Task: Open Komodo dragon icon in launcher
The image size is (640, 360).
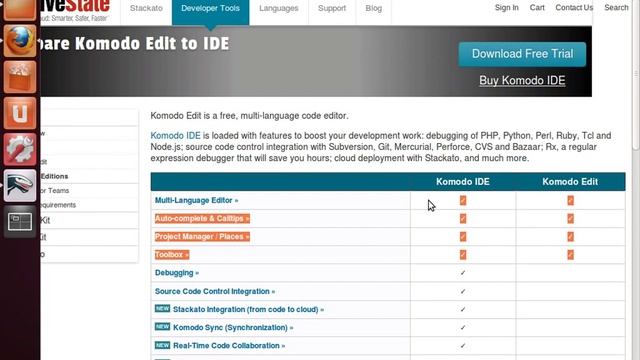Action: (20, 186)
